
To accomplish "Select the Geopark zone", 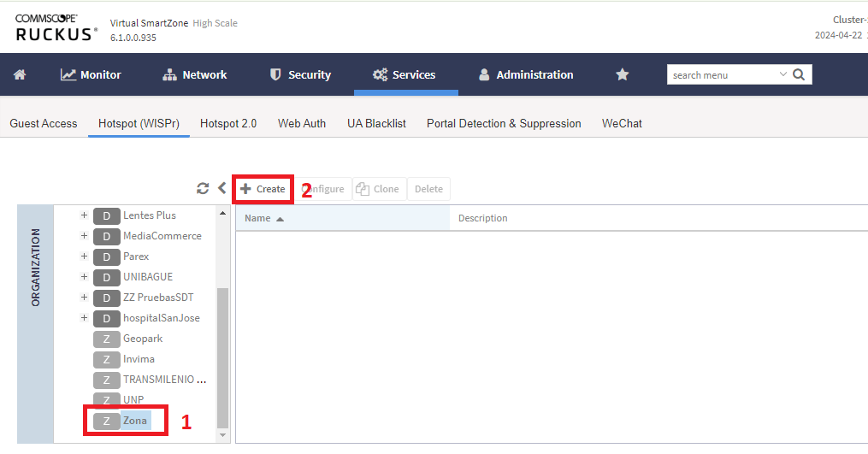I will pyautogui.click(x=143, y=339).
